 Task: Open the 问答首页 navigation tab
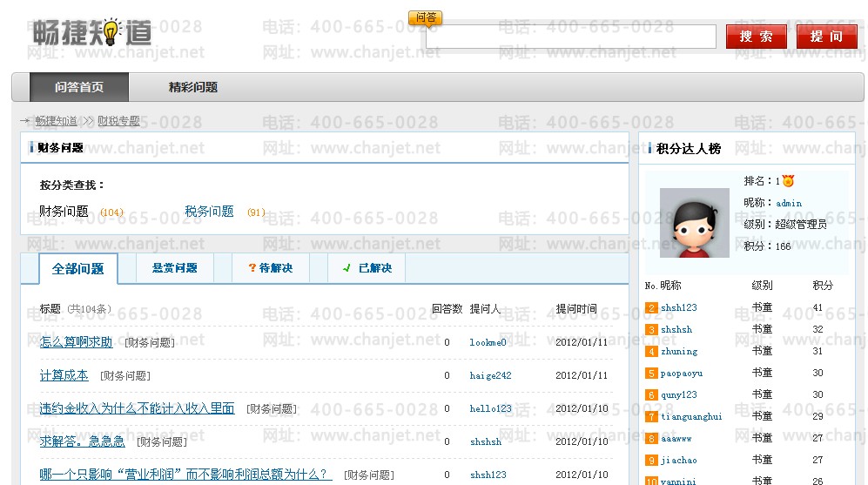click(x=79, y=87)
